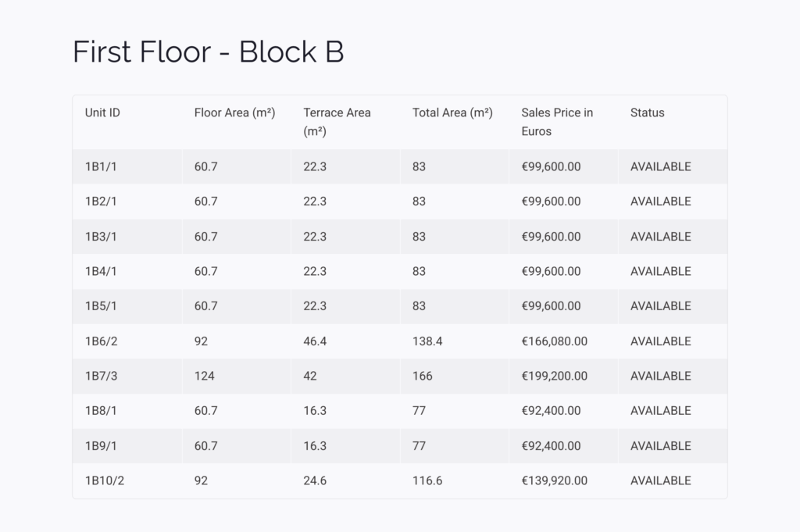This screenshot has width=800, height=532.
Task: Select the 46.4 terrace area cell
Action: (315, 341)
